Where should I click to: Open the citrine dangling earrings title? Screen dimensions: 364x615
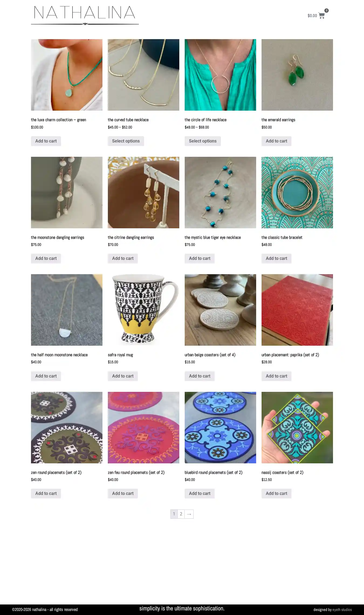[131, 237]
